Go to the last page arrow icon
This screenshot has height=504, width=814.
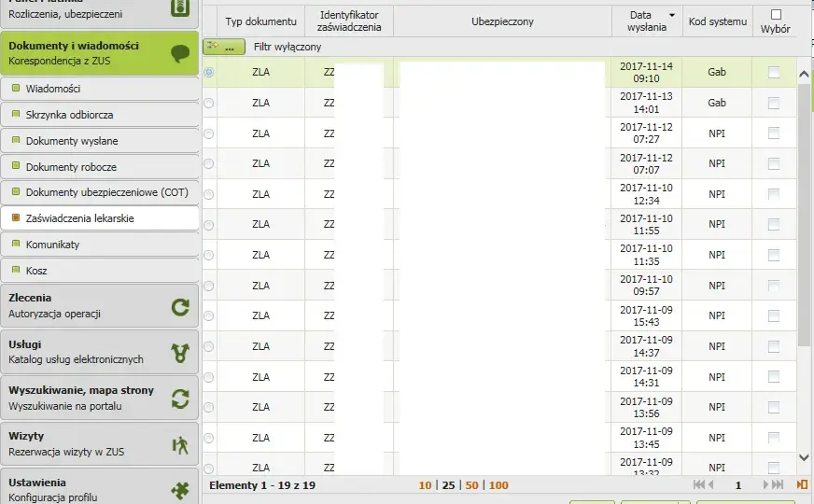click(x=778, y=484)
